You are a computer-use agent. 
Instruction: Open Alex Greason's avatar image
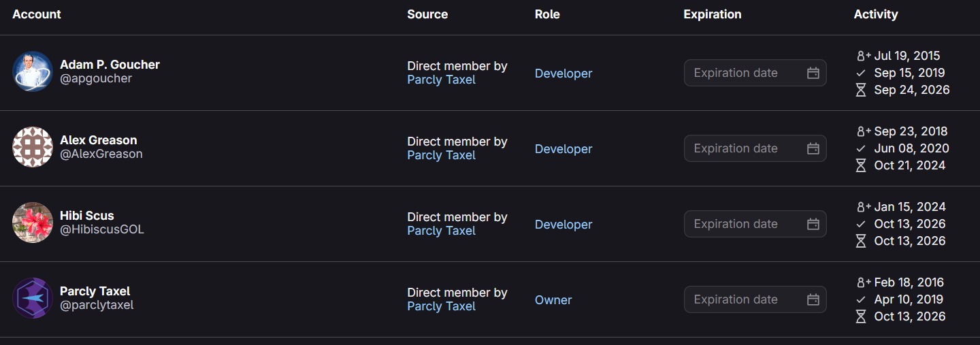pyautogui.click(x=33, y=147)
